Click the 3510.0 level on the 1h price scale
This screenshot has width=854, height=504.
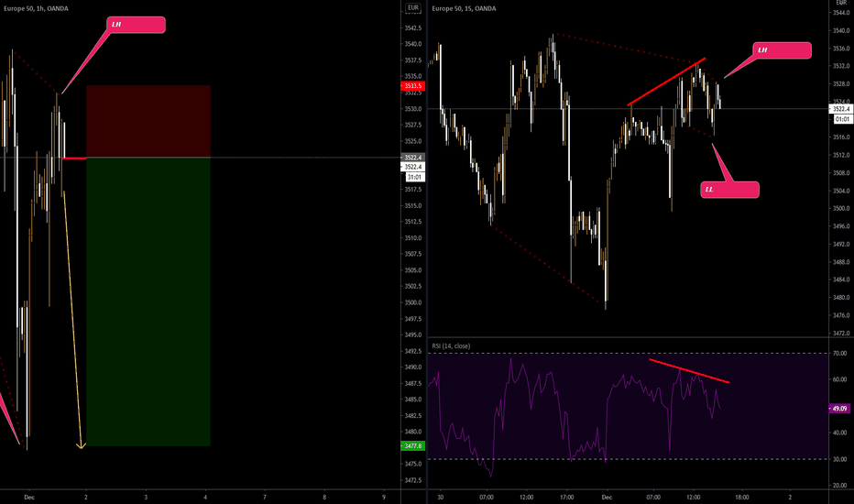pos(413,238)
